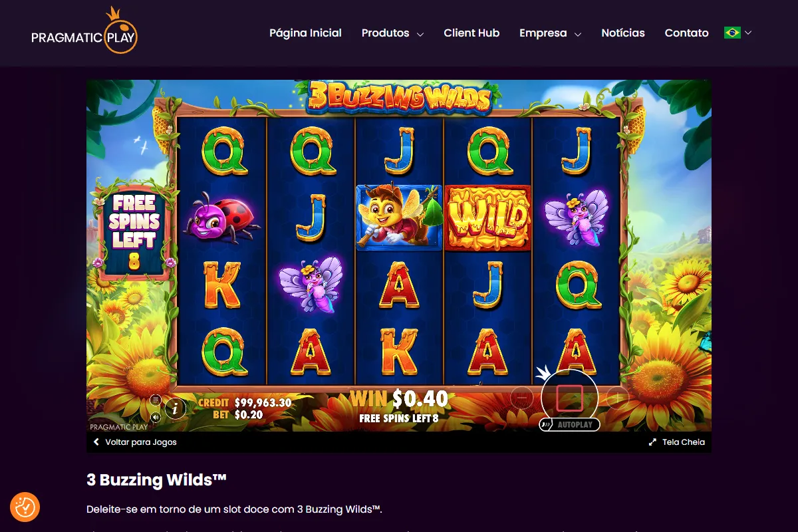
Task: Mute the game sound speaker icon
Action: click(x=156, y=418)
